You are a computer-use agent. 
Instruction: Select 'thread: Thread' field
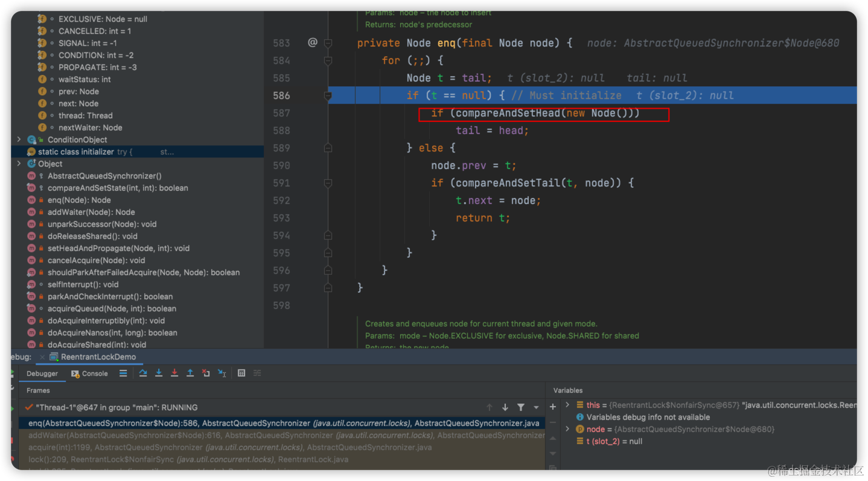click(x=85, y=115)
